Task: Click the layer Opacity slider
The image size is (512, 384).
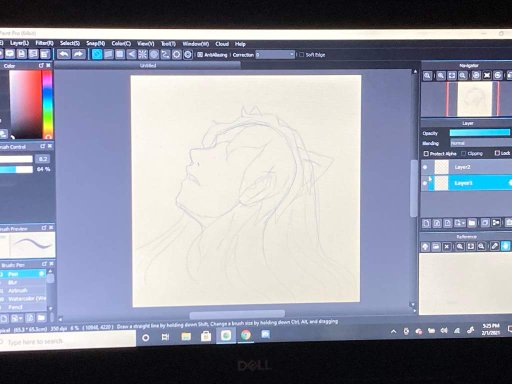Action: coord(480,133)
